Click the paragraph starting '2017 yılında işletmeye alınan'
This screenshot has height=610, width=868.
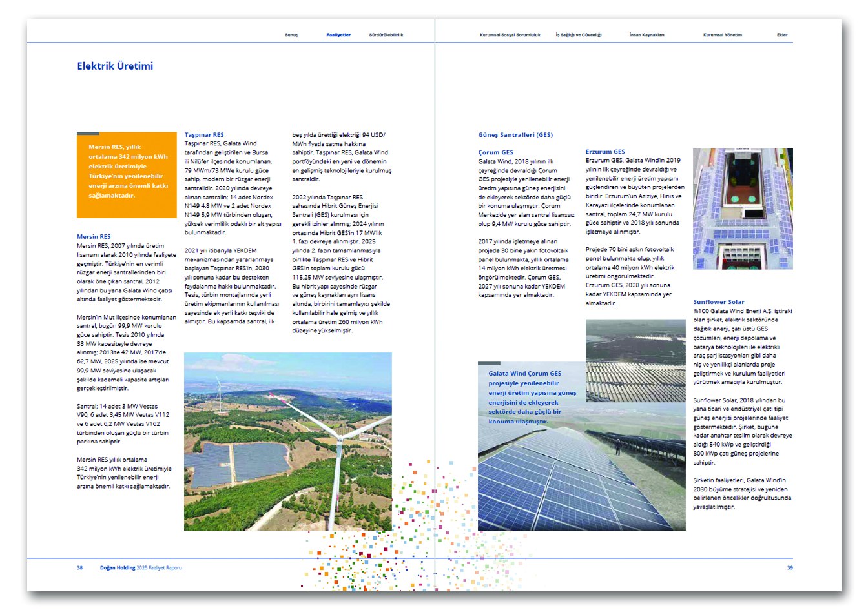coord(524,269)
